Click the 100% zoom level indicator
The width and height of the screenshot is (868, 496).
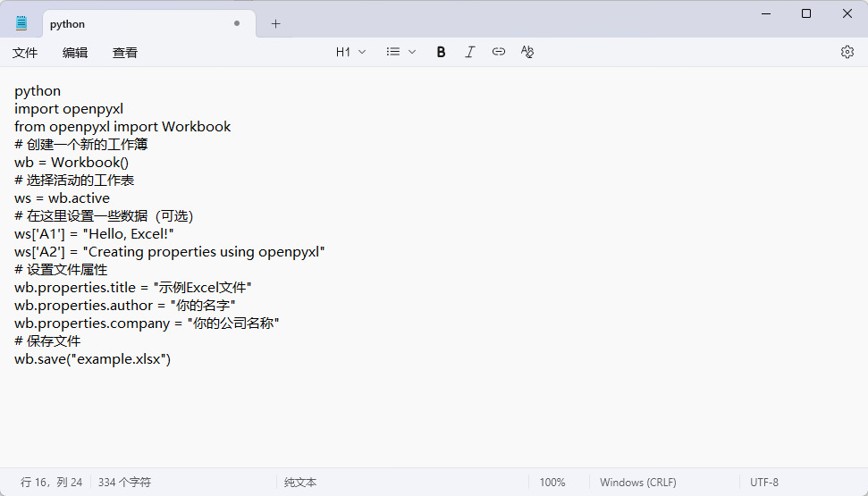pyautogui.click(x=552, y=483)
